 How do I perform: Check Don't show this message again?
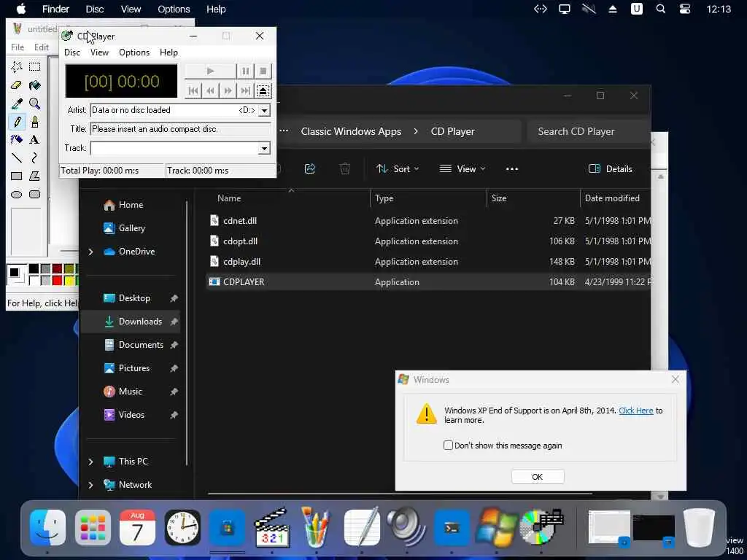click(x=448, y=446)
